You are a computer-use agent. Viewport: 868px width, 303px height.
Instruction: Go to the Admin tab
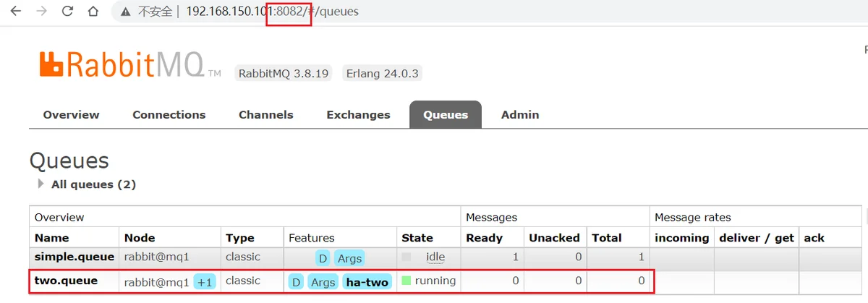(x=520, y=114)
